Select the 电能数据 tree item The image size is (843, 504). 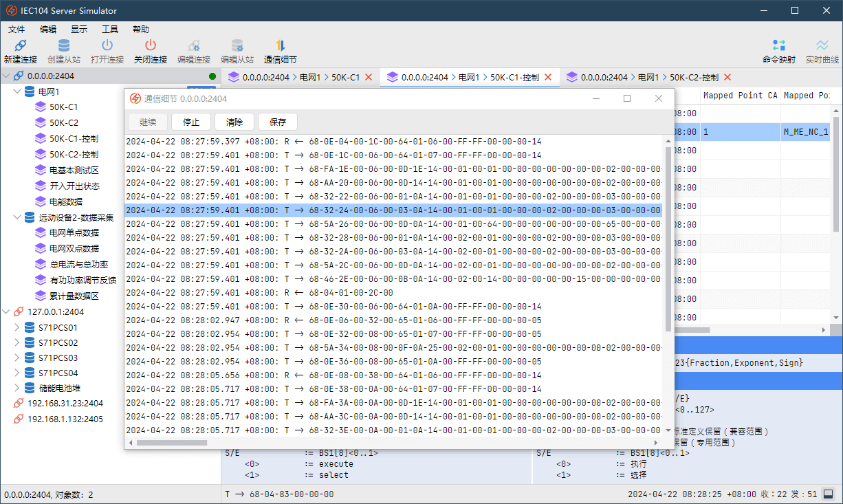pos(66,201)
